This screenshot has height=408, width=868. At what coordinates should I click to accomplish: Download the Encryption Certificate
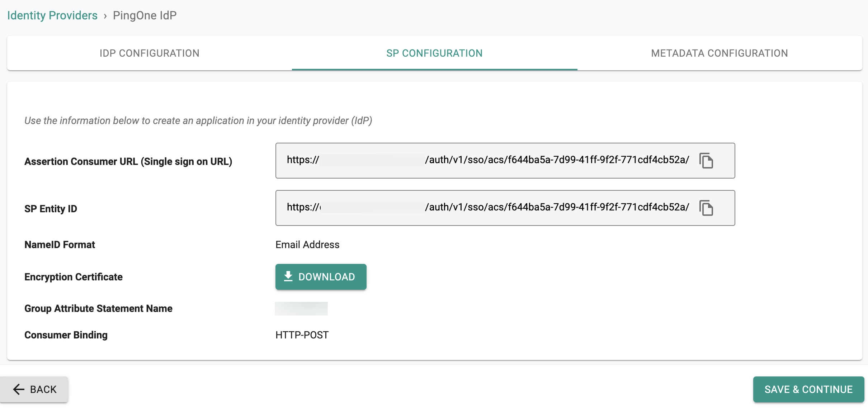pyautogui.click(x=321, y=277)
